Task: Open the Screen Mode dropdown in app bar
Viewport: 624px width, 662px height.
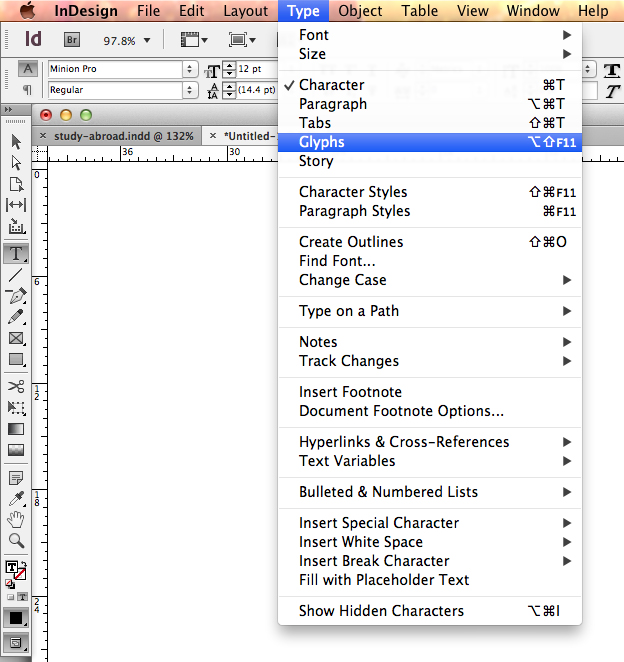Action: pos(242,40)
